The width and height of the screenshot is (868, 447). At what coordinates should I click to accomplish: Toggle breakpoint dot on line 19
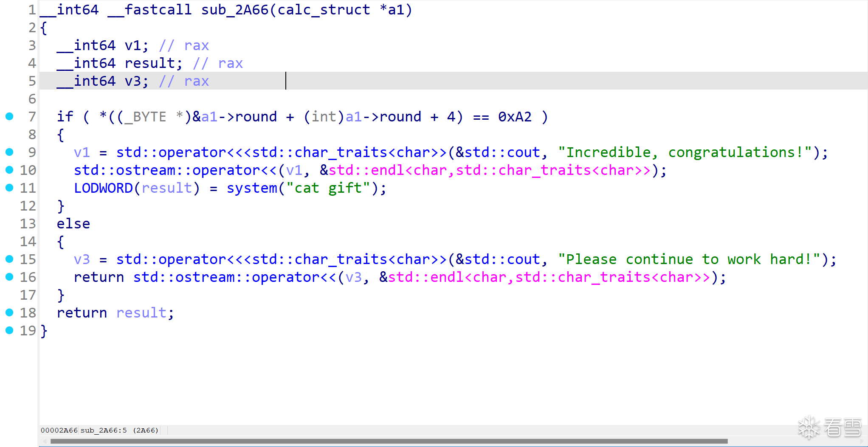tap(9, 330)
